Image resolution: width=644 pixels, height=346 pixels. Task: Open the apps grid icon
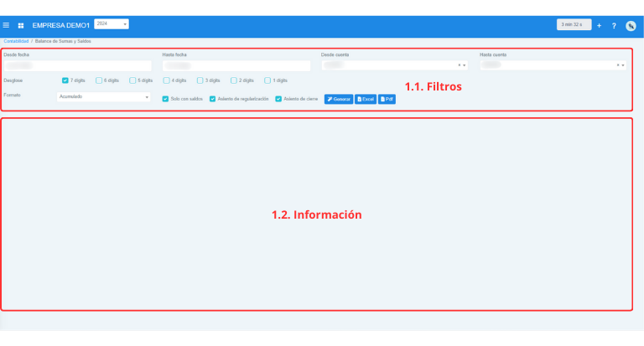[x=21, y=25]
